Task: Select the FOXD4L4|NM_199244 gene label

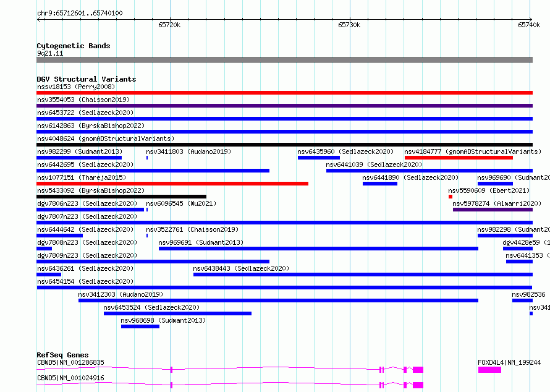Action: [509, 362]
